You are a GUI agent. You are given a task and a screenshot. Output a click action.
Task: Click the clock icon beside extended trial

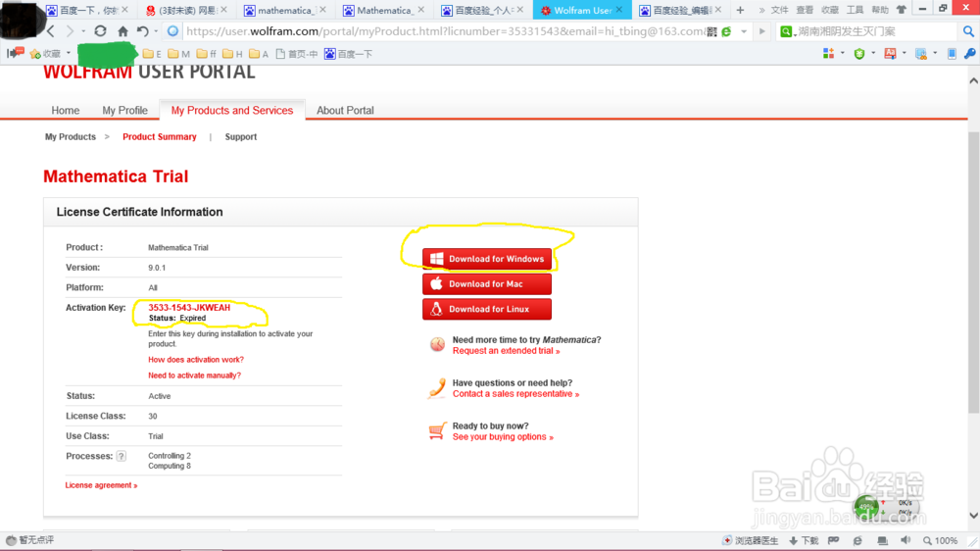(x=437, y=344)
